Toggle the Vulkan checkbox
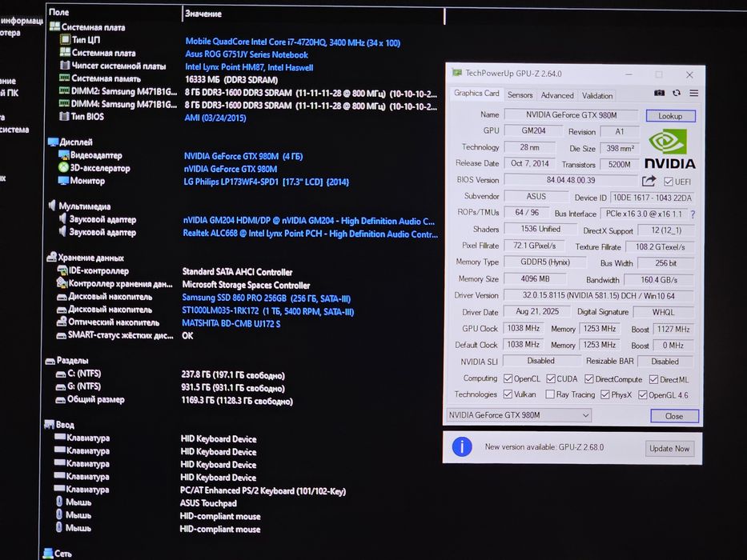This screenshot has width=747, height=560. 508,394
